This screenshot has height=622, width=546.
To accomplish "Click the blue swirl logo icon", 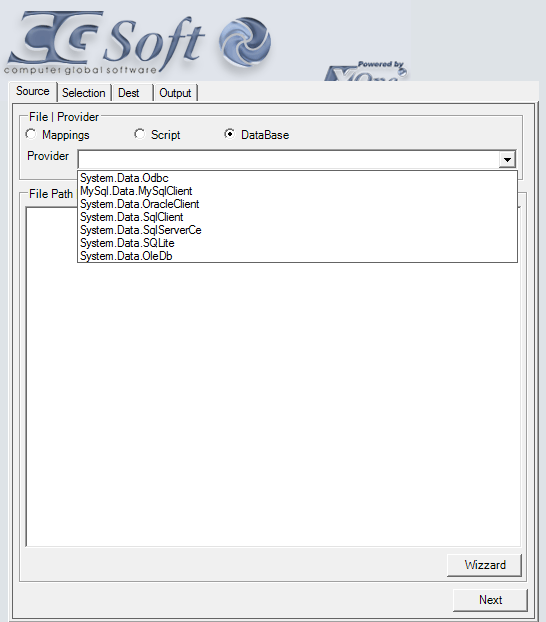I will coord(245,41).
